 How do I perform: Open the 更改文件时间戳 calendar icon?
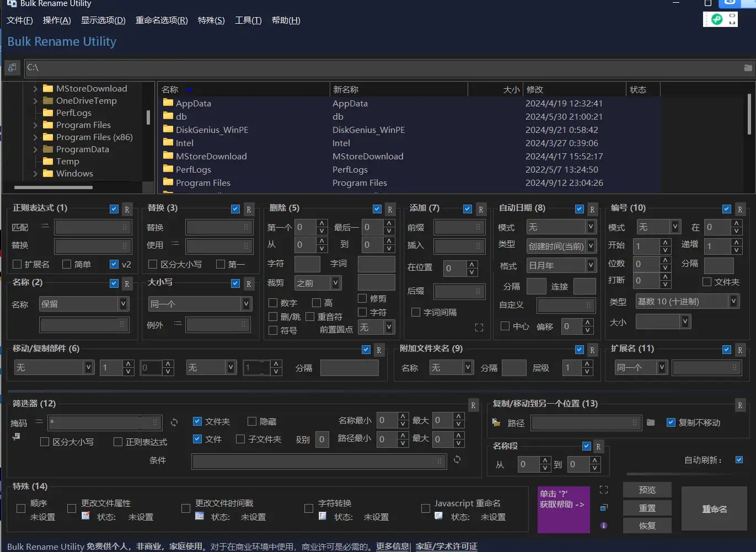(200, 516)
